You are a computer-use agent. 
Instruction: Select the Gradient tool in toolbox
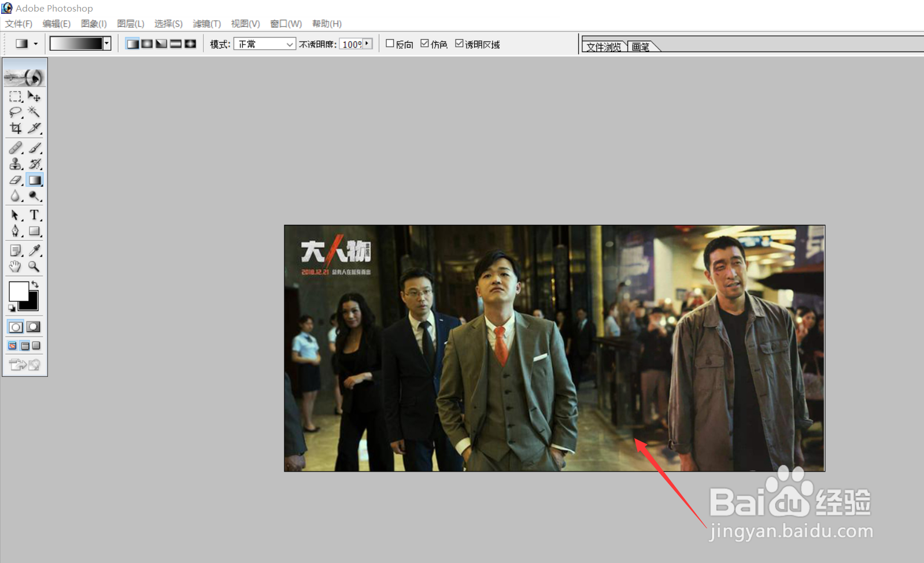tap(34, 180)
